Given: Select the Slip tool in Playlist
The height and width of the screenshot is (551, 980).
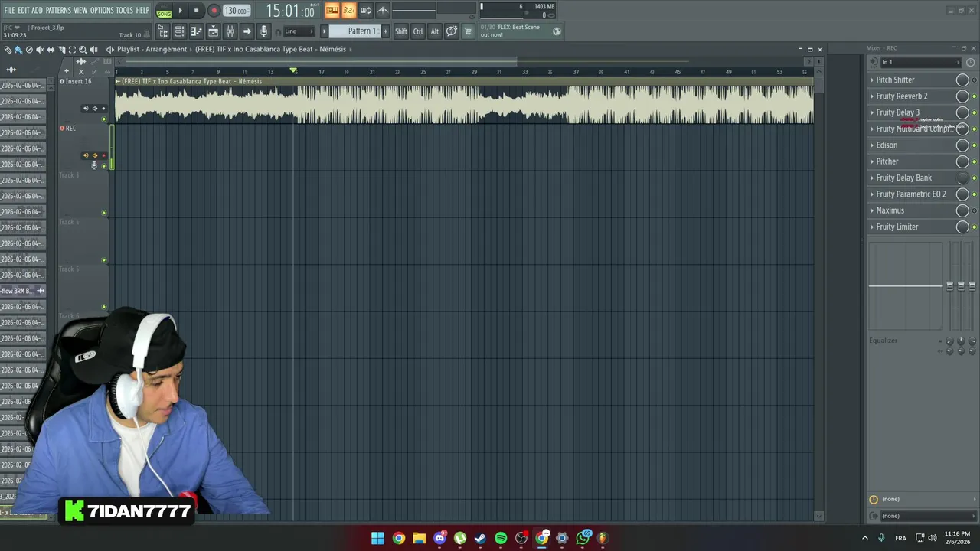Looking at the screenshot, I should click(51, 50).
